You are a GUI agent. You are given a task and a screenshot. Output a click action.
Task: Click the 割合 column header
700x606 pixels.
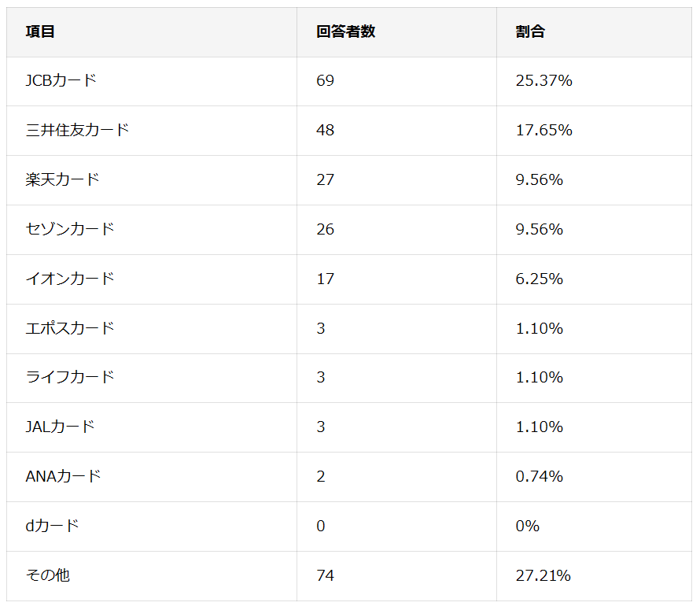[x=530, y=32]
